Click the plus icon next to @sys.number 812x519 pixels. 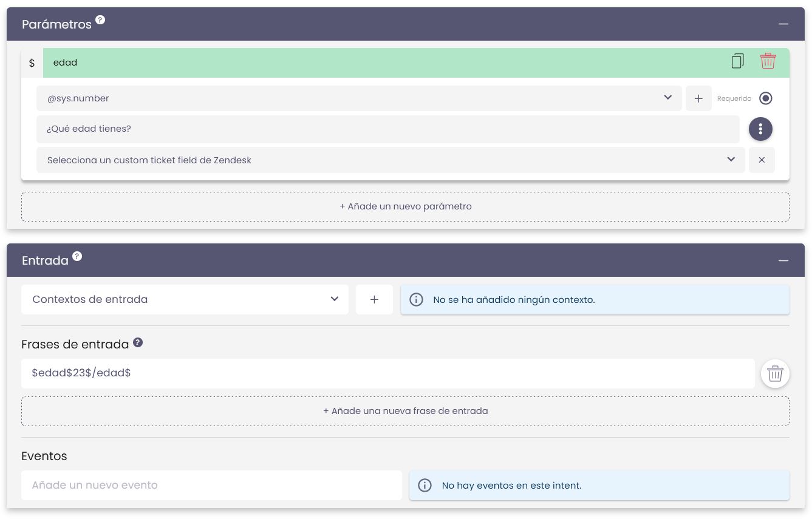[x=698, y=98]
